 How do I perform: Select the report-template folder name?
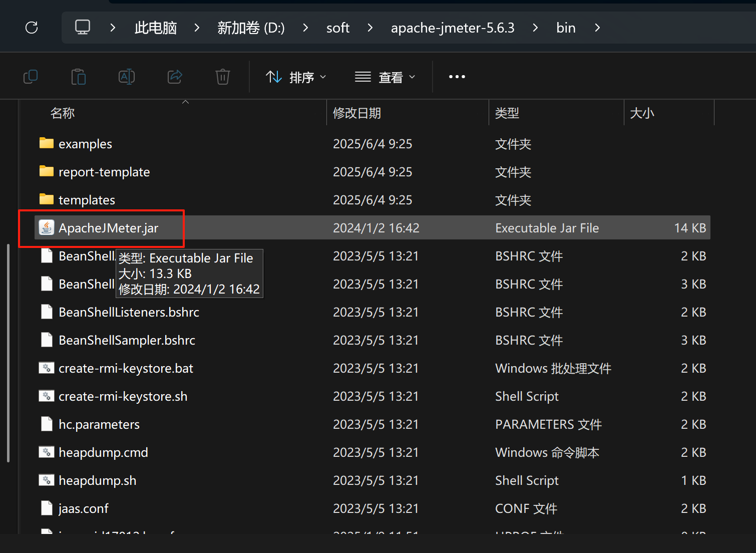[x=104, y=172]
